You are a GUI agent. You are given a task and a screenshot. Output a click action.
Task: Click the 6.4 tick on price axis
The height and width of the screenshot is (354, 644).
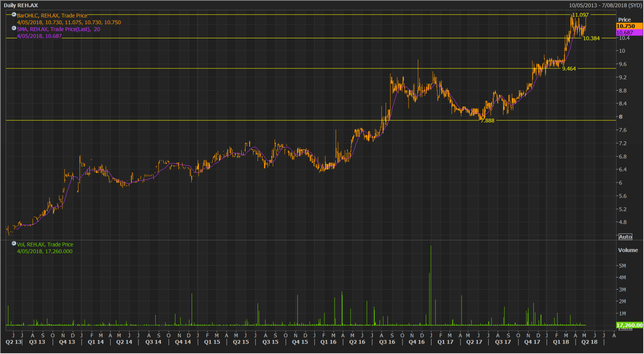[x=623, y=170]
